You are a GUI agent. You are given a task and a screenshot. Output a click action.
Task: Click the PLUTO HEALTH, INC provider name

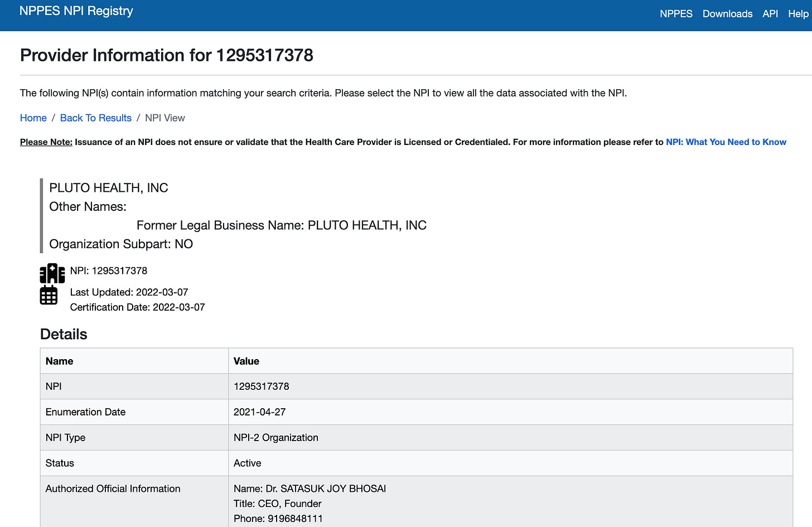(x=109, y=188)
